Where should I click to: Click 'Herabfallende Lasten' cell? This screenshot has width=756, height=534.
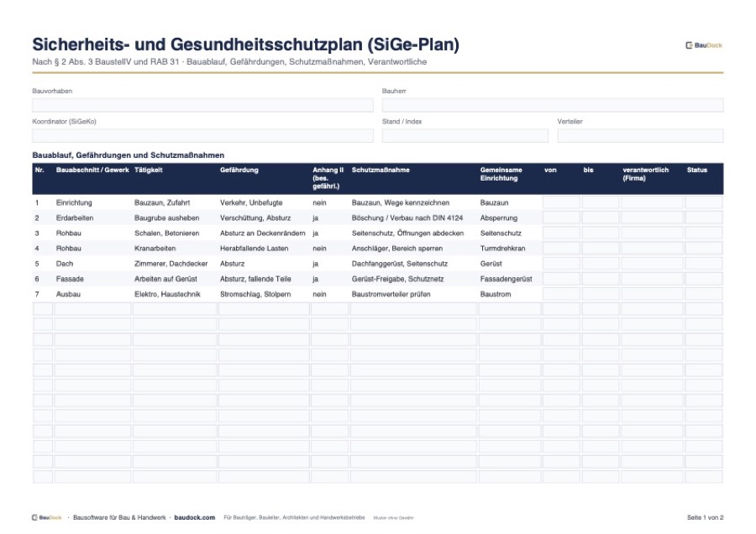tap(254, 249)
